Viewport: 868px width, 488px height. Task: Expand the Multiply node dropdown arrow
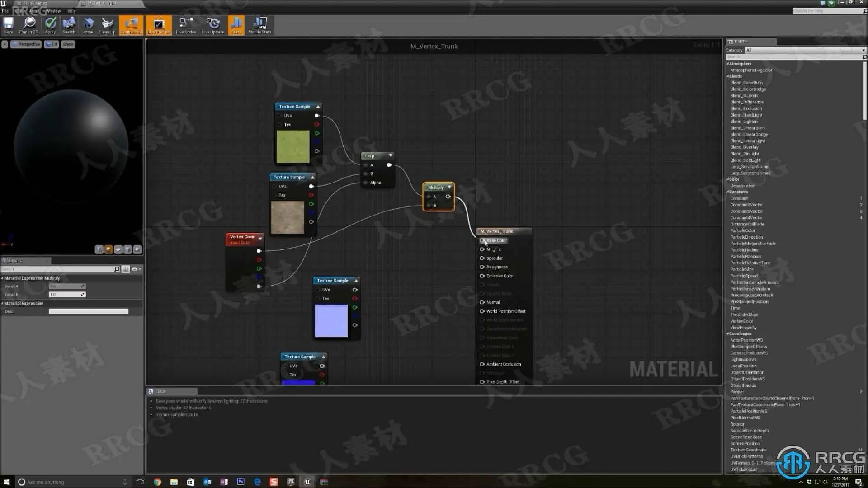pyautogui.click(x=449, y=187)
